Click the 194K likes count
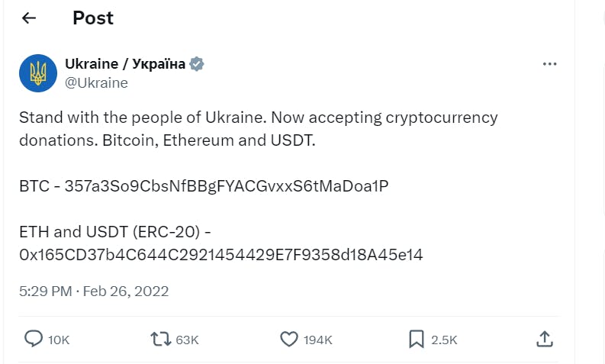This screenshot has height=364, width=605. click(317, 339)
